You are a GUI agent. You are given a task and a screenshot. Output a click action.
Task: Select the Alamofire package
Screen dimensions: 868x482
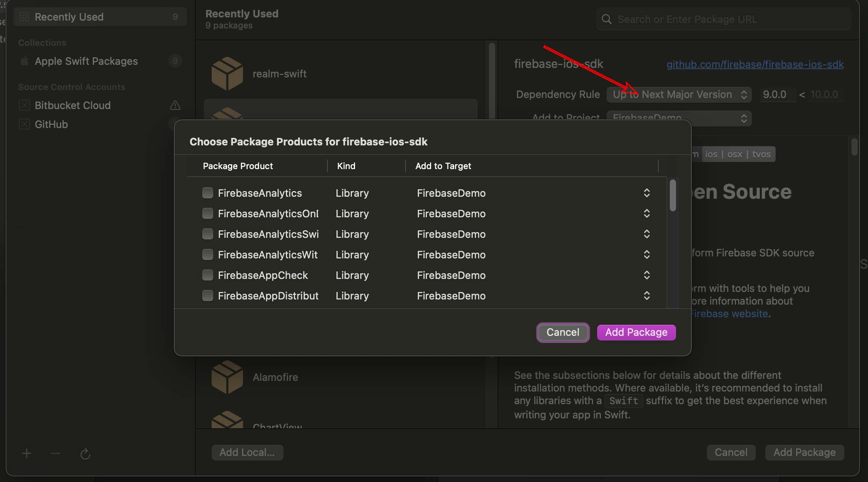point(340,377)
